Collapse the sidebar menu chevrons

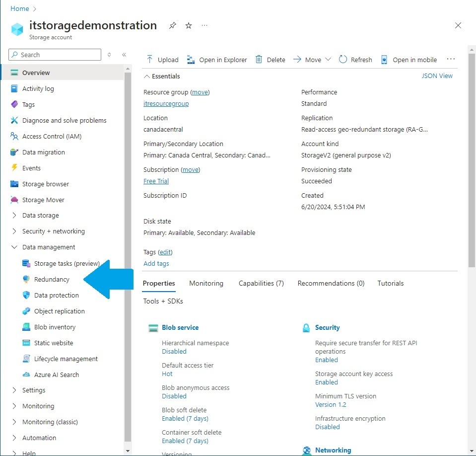tap(124, 55)
